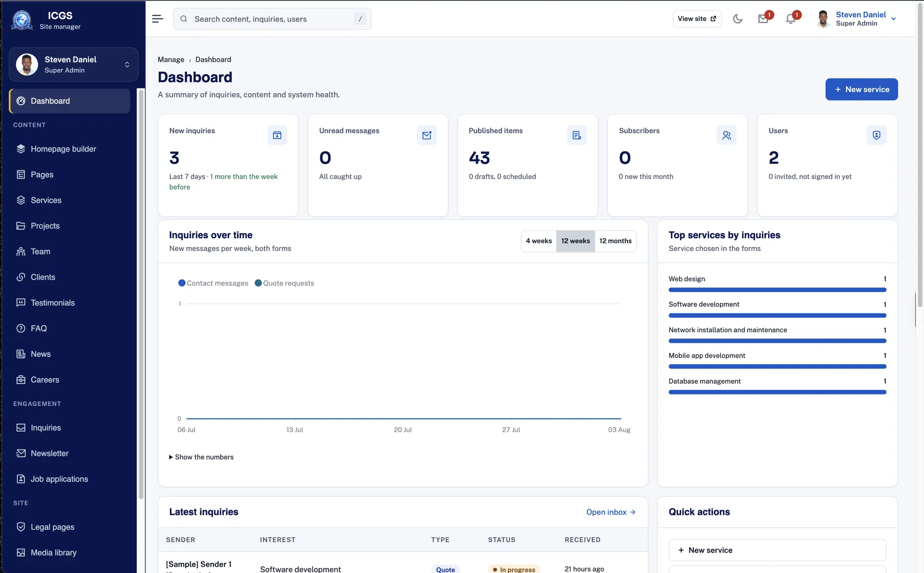Screen dimensions: 924x573
Task: Select the 4 weeks range
Action: pyautogui.click(x=539, y=241)
